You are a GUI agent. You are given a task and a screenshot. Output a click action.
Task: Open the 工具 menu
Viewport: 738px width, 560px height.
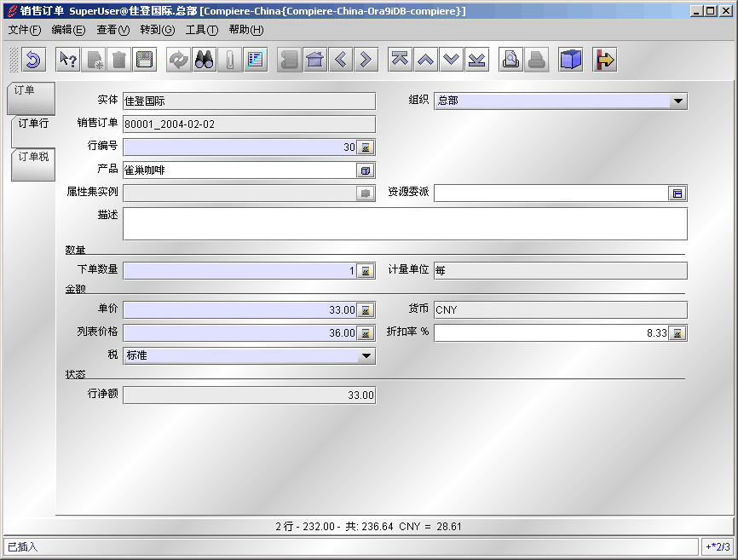point(201,30)
